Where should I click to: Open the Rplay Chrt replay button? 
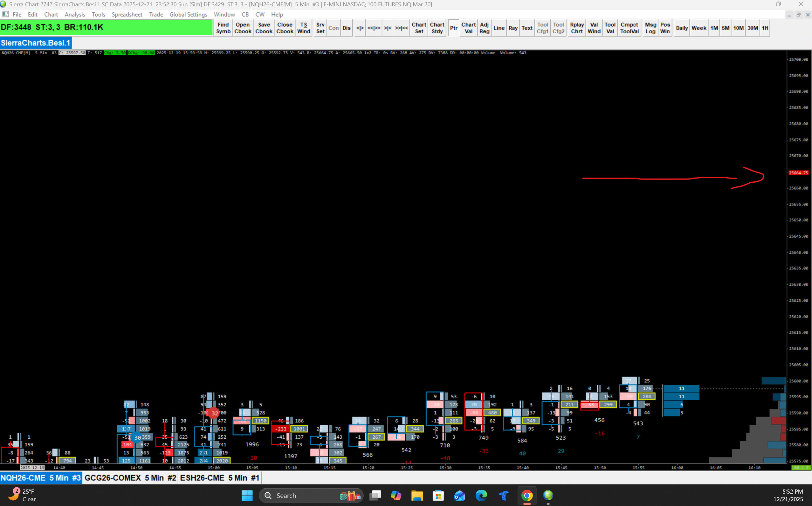tap(576, 28)
